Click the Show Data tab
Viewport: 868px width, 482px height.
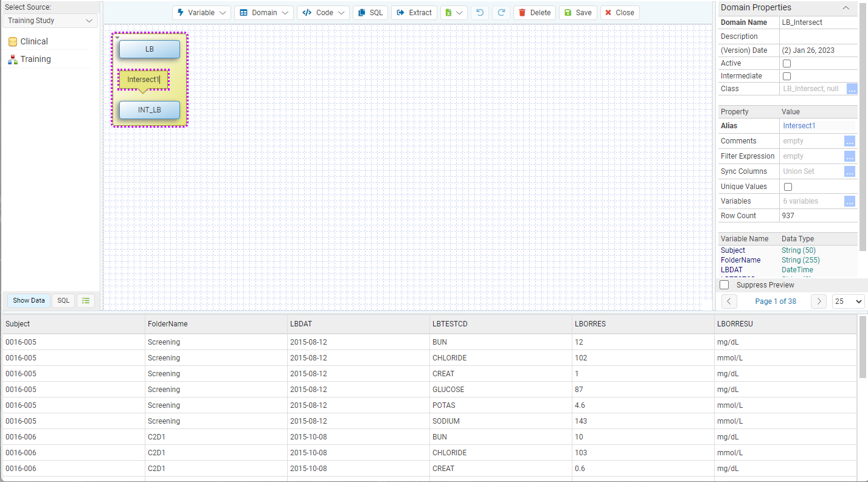[29, 300]
